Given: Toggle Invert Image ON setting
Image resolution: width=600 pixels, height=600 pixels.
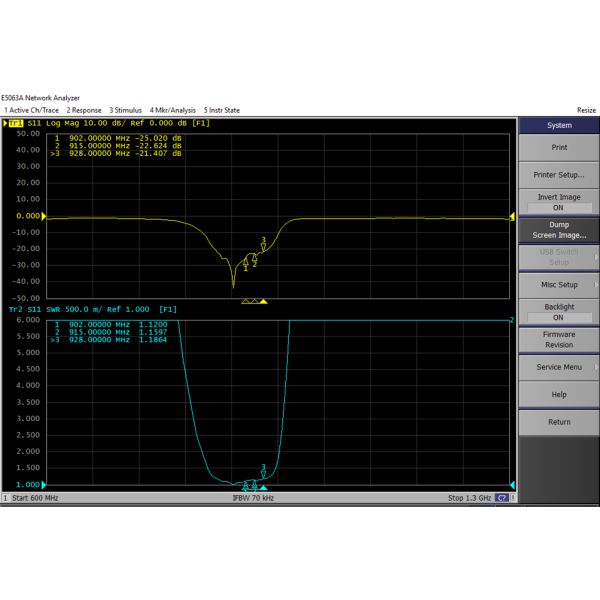Looking at the screenshot, I should tap(559, 202).
